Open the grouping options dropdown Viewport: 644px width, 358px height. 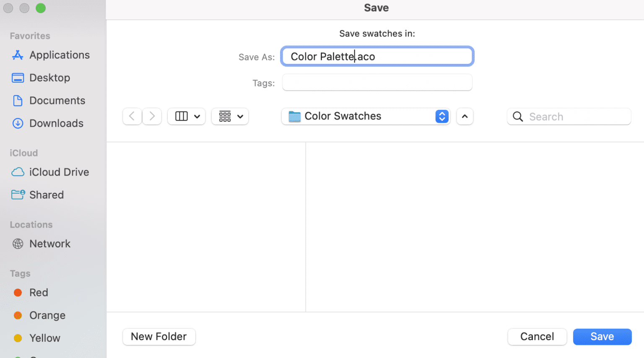pos(230,116)
